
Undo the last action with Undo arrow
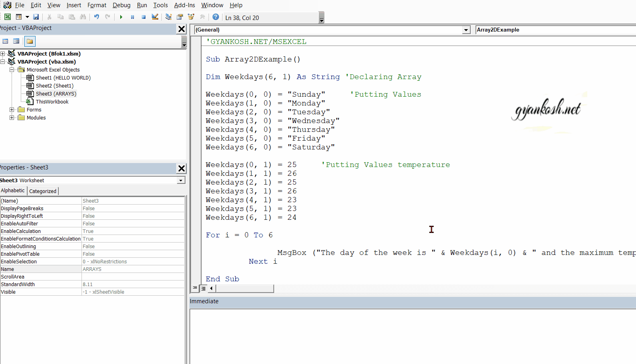[96, 17]
